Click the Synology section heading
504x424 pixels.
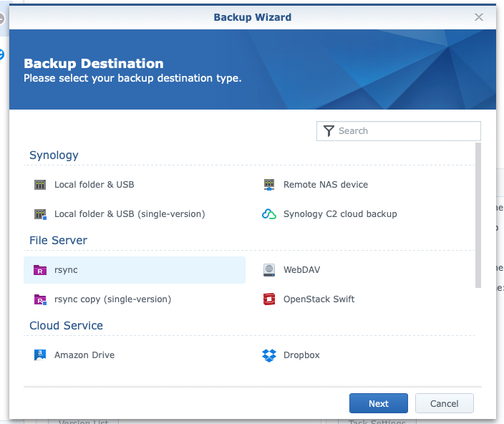coord(54,155)
